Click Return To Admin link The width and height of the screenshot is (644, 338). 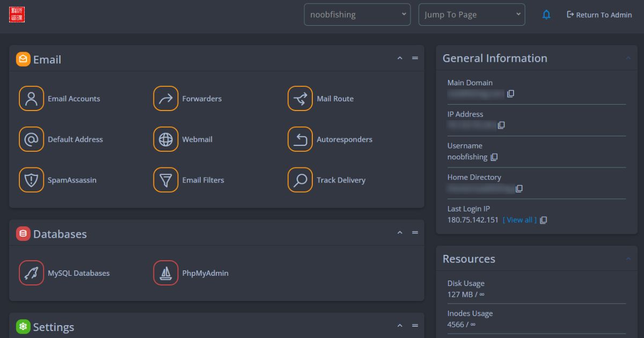599,15
